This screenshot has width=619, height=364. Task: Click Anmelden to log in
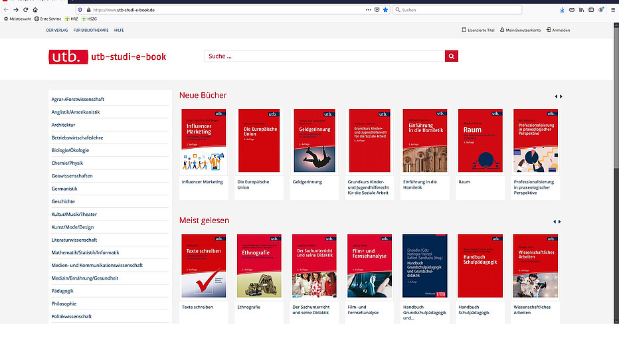[x=558, y=30]
